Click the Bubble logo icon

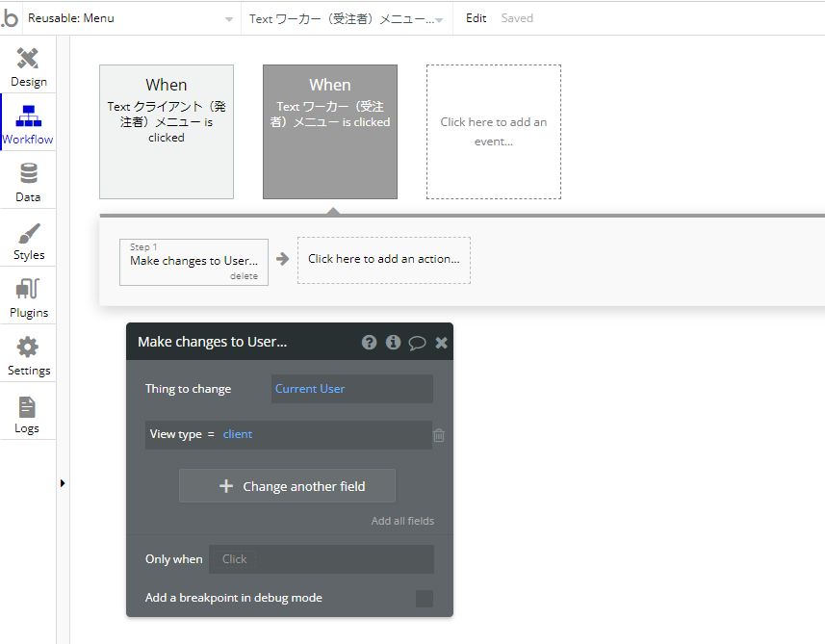point(10,18)
